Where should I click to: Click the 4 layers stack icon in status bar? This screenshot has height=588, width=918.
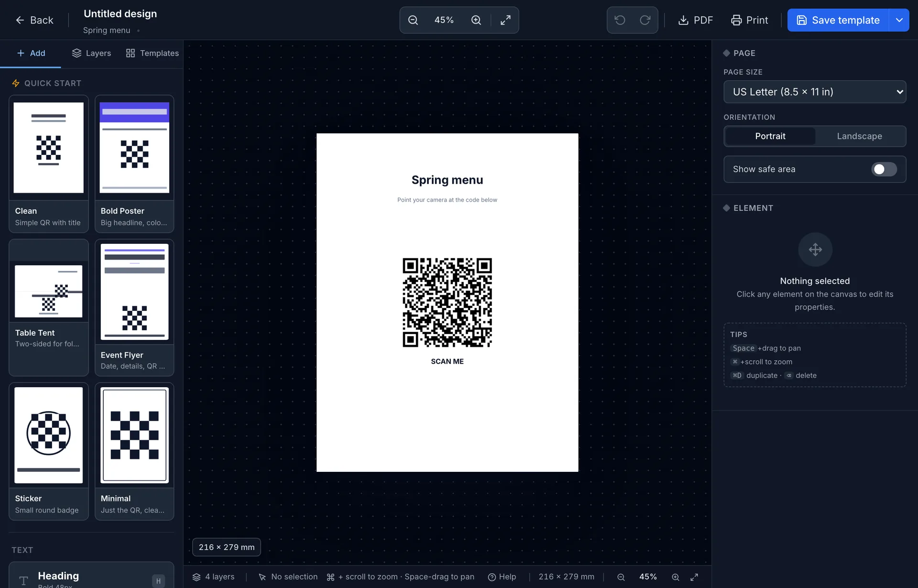(197, 577)
